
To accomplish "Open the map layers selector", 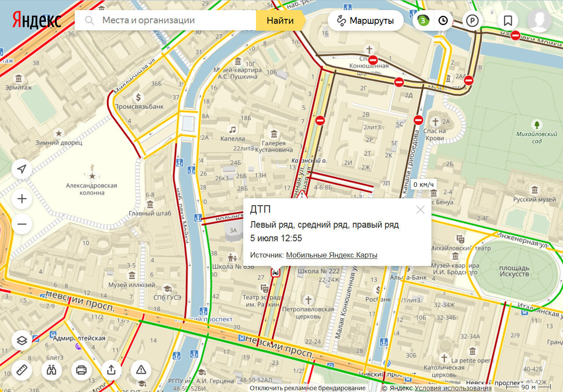I will pos(22,340).
